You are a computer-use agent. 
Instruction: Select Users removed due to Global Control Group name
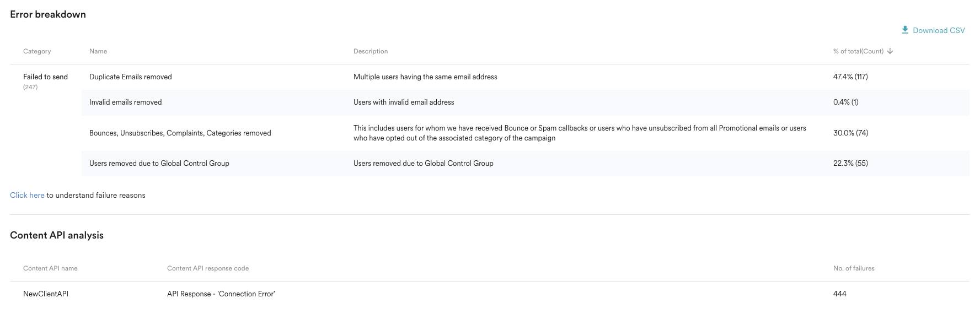tap(159, 164)
